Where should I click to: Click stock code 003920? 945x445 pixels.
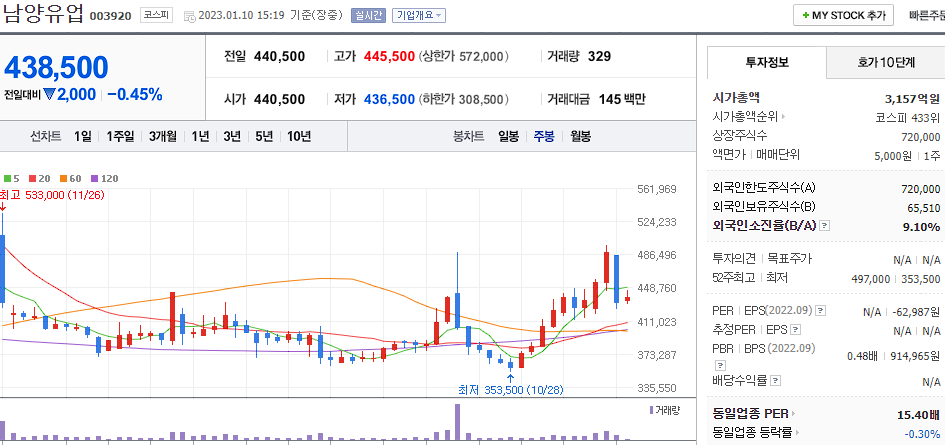pos(110,16)
